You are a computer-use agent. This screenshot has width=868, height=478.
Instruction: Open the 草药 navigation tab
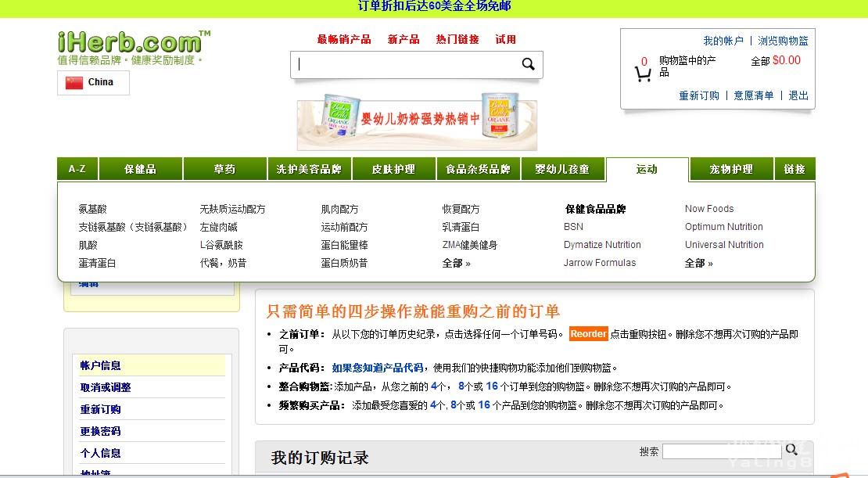pyautogui.click(x=224, y=169)
